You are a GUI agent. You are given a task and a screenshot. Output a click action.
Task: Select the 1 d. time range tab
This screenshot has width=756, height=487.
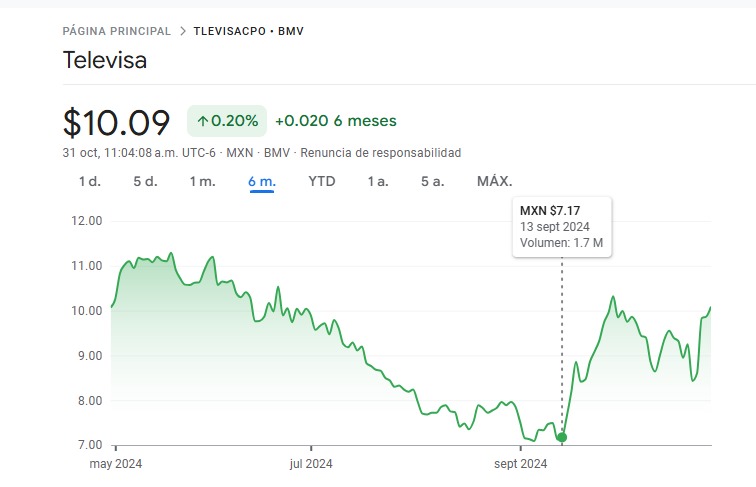coord(90,182)
